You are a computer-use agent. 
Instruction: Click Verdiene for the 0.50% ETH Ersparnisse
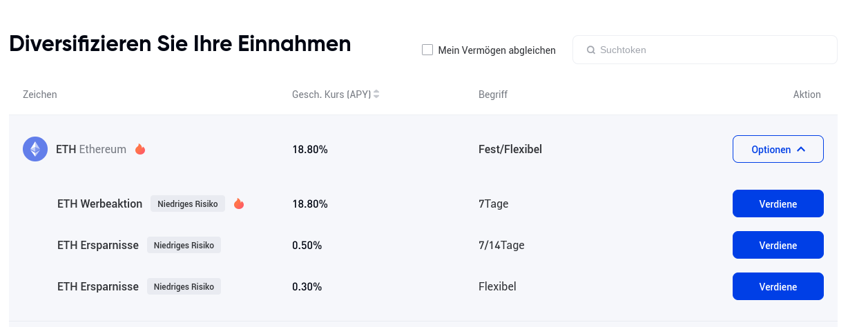pyautogui.click(x=778, y=245)
